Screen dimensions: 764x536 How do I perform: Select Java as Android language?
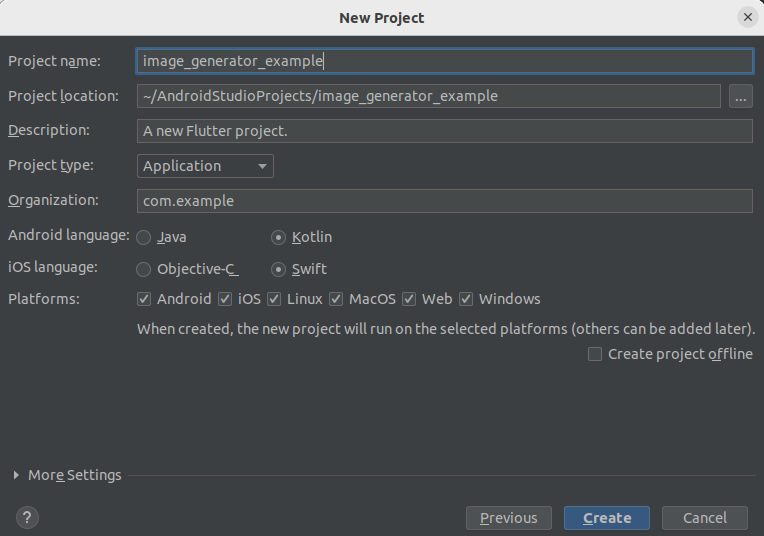click(144, 238)
